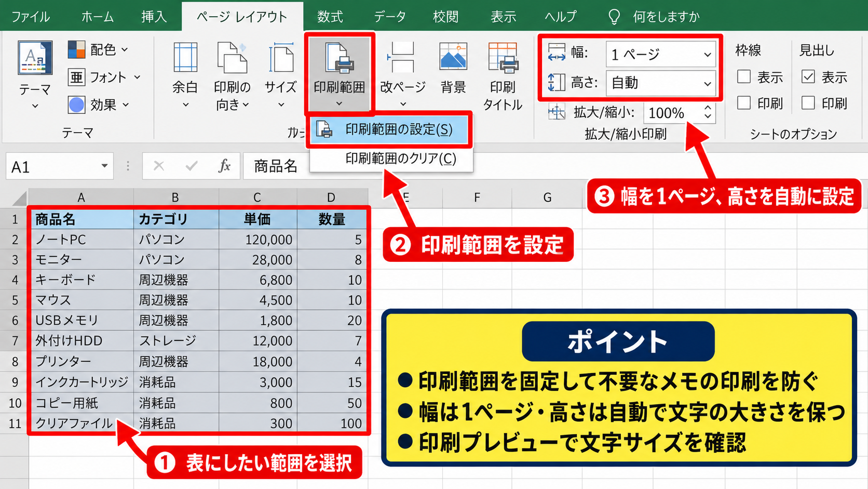Increase the 拡大/縮小 scale percentage
Image resolution: width=868 pixels, height=489 pixels.
pyautogui.click(x=708, y=108)
